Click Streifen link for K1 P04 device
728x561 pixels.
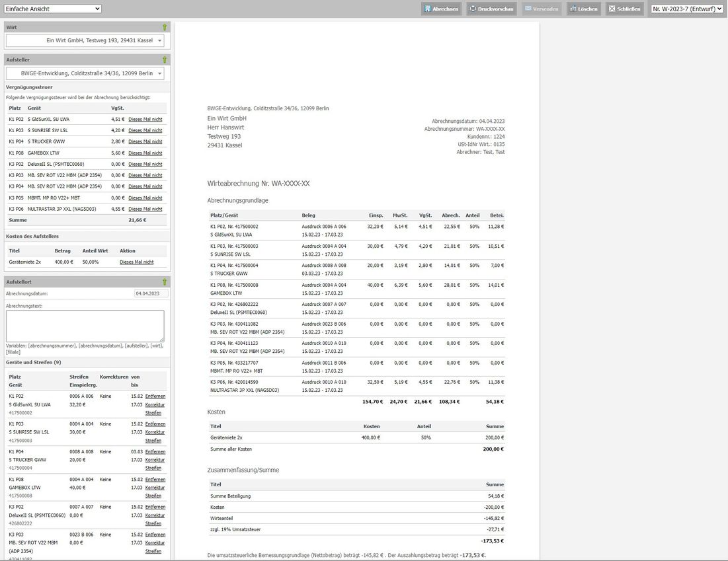(153, 468)
